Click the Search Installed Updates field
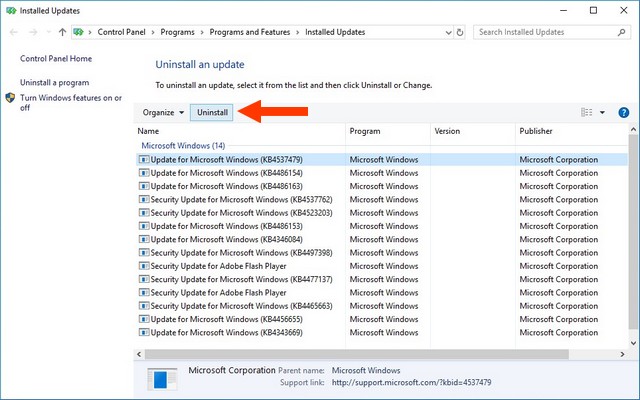This screenshot has height=400, width=640. 552,32
